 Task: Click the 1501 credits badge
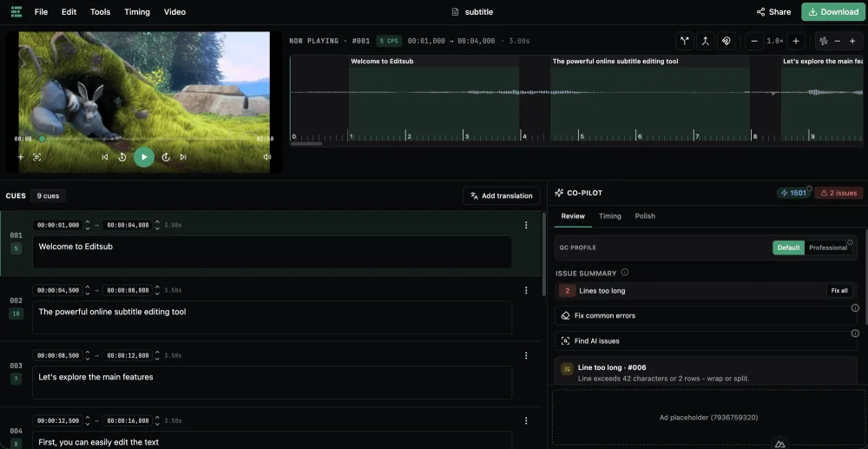pyautogui.click(x=792, y=193)
